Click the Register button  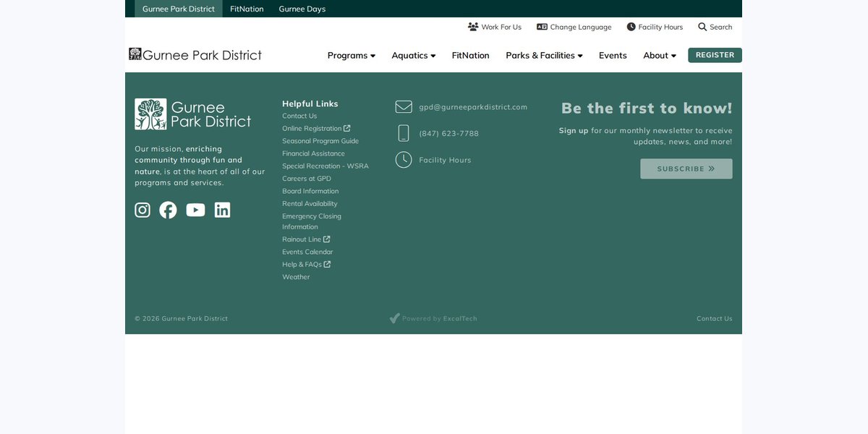click(x=715, y=55)
